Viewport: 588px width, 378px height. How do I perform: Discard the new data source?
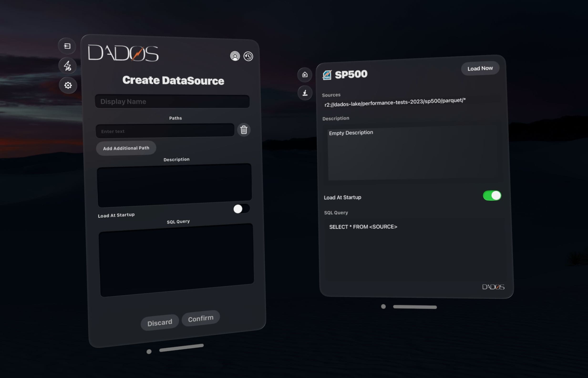[160, 323]
